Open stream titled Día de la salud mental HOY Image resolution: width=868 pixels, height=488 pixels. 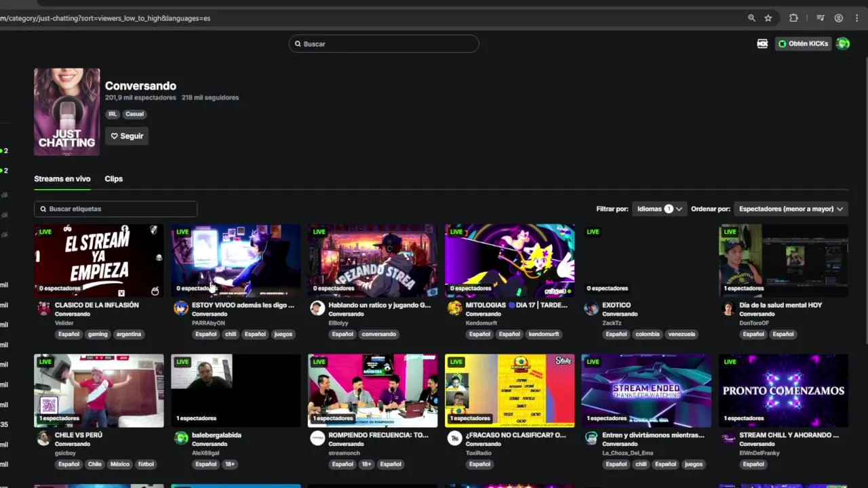(x=781, y=305)
